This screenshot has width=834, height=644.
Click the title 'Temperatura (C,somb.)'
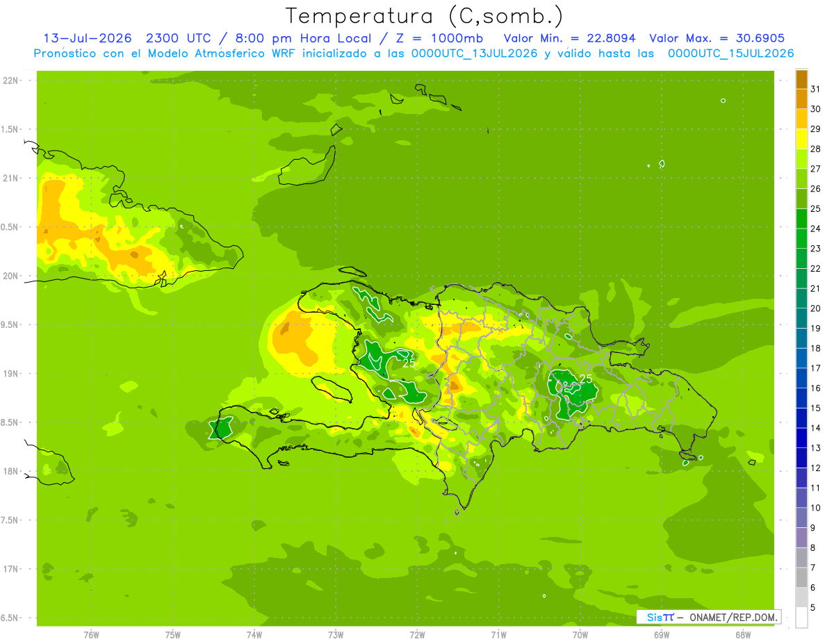(424, 16)
